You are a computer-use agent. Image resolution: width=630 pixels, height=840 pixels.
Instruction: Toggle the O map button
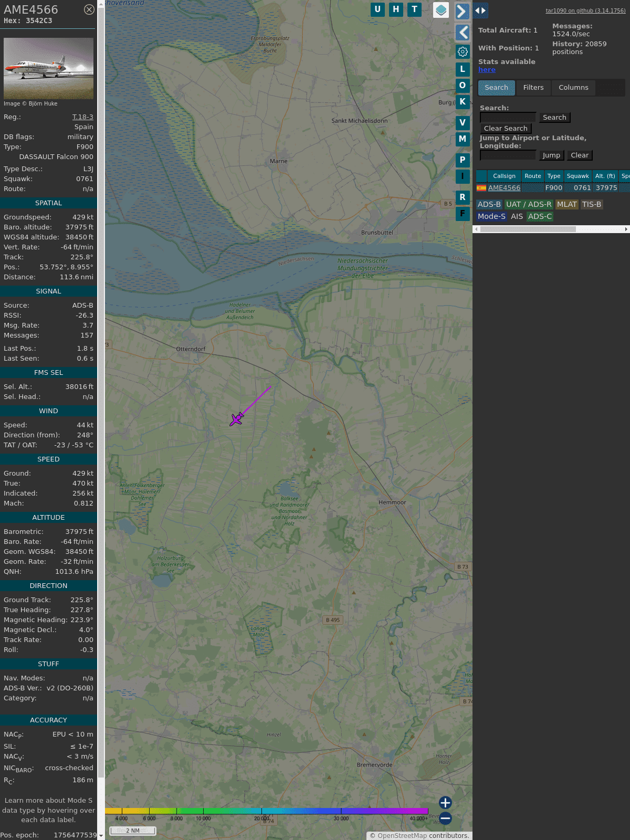[x=463, y=86]
